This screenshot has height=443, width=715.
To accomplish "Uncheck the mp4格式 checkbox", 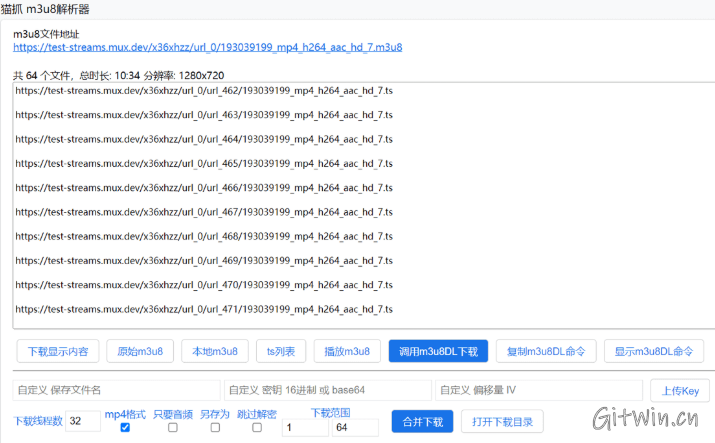I will [x=125, y=428].
